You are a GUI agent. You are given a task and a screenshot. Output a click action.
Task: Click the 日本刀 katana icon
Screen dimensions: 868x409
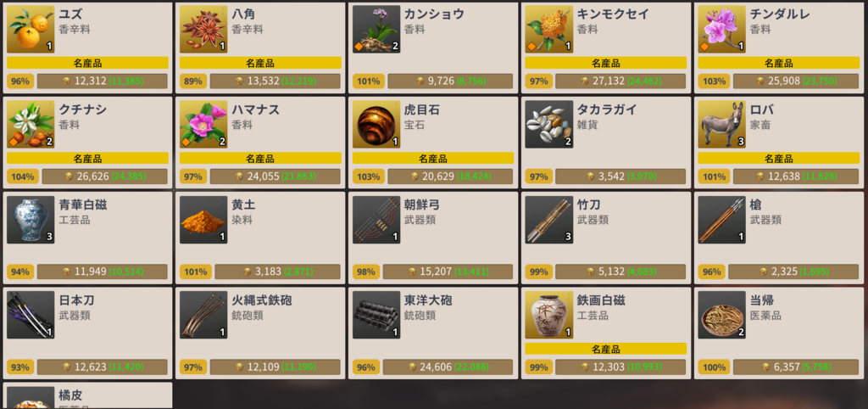(x=31, y=315)
